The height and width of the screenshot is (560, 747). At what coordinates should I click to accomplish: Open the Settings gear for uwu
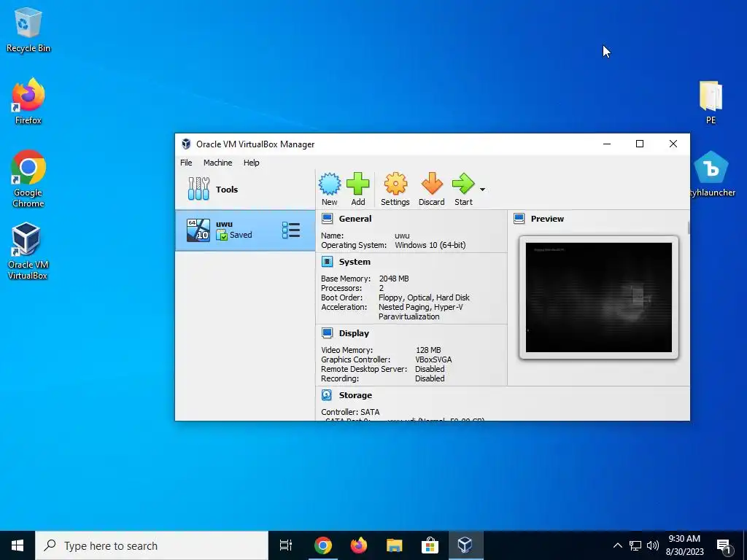click(395, 189)
